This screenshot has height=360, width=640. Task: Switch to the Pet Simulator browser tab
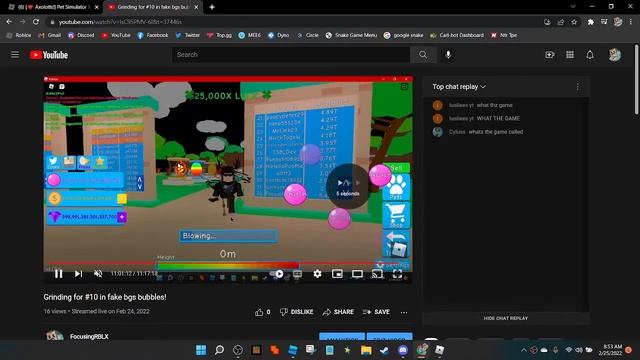pyautogui.click(x=54, y=7)
